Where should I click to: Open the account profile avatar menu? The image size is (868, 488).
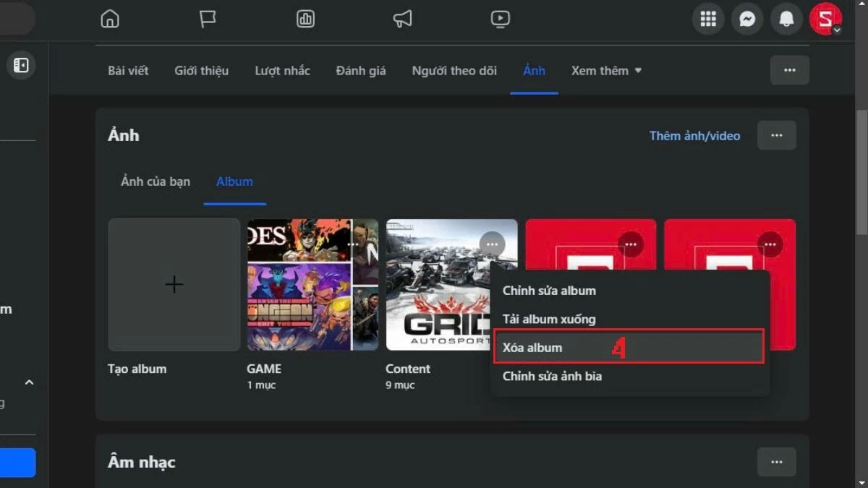tap(825, 20)
